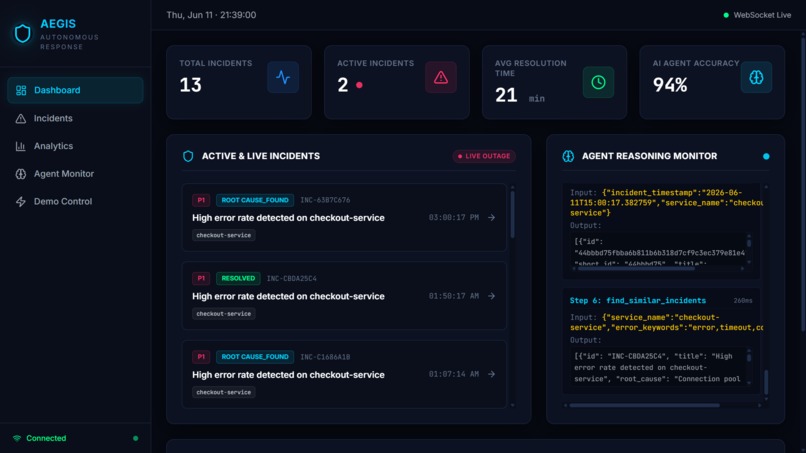Click the incidents list vertical scrollbar
The height and width of the screenshot is (453, 806).
click(x=512, y=215)
